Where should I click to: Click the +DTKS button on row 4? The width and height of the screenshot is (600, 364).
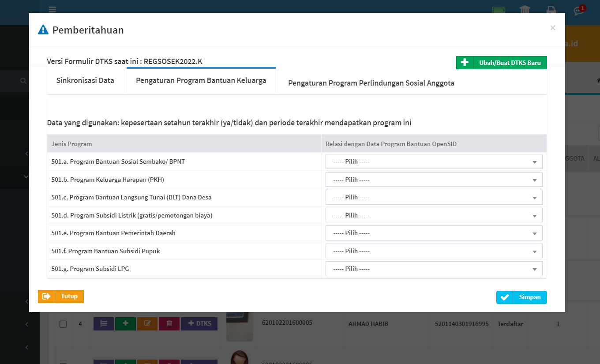[199, 323]
